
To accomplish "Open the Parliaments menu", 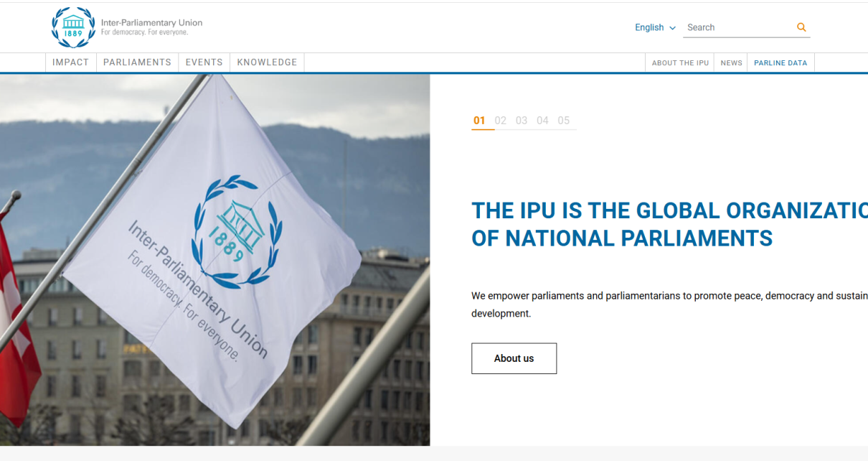I will 137,62.
